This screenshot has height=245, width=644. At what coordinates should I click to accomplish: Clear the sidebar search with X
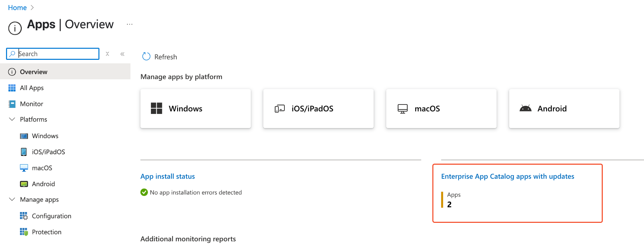pos(107,54)
